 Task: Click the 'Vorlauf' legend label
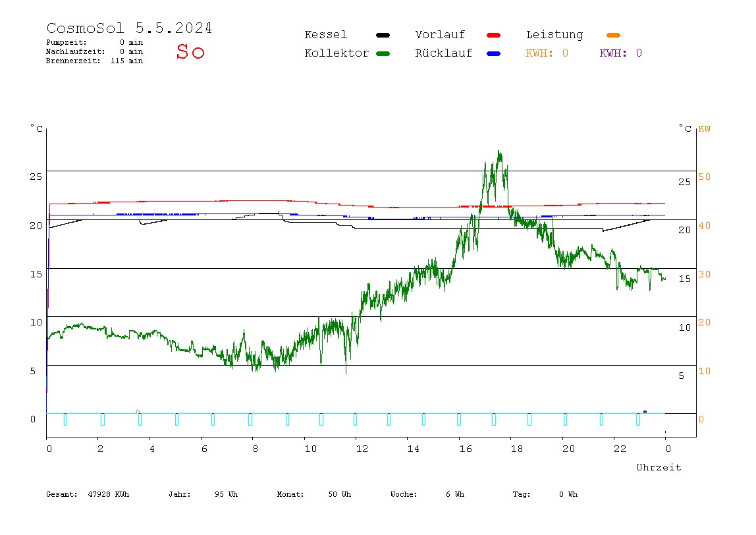440,35
